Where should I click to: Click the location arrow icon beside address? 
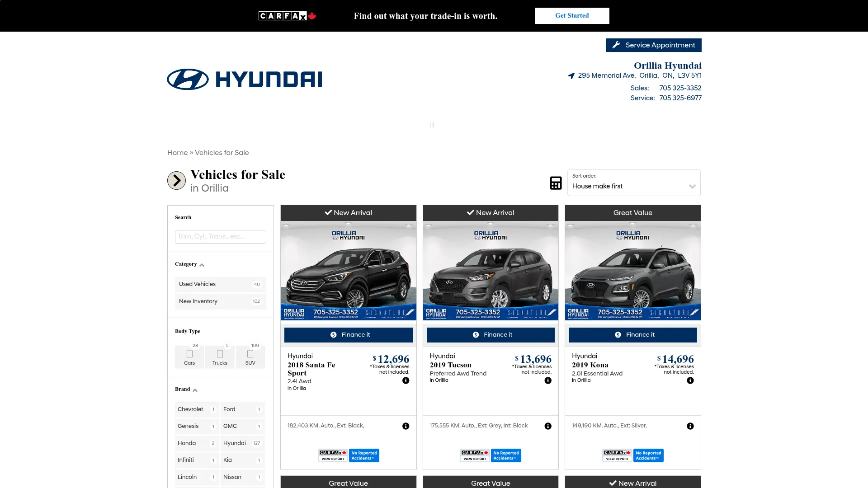point(571,76)
